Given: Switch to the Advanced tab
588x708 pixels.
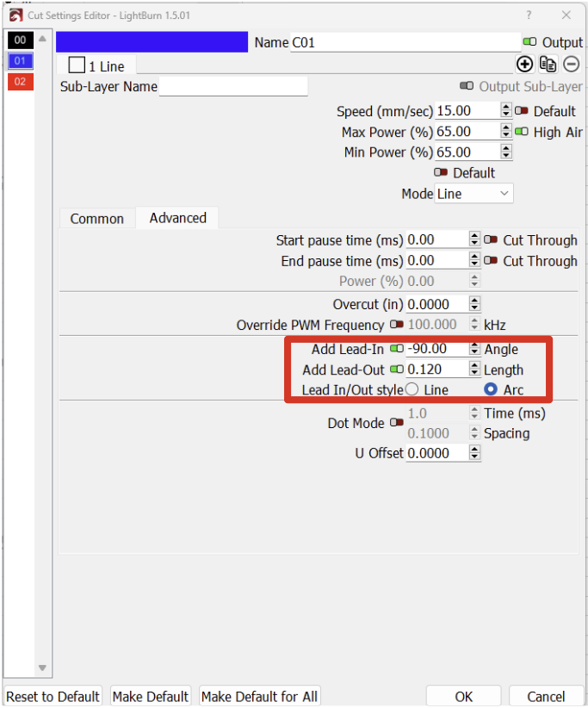Looking at the screenshot, I should 177,218.
